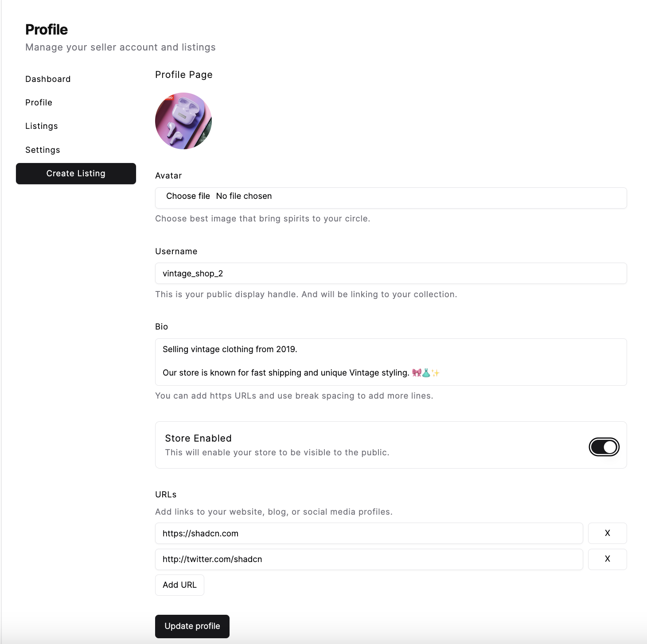Click the Profile page heading
The height and width of the screenshot is (644, 647).
click(x=47, y=30)
